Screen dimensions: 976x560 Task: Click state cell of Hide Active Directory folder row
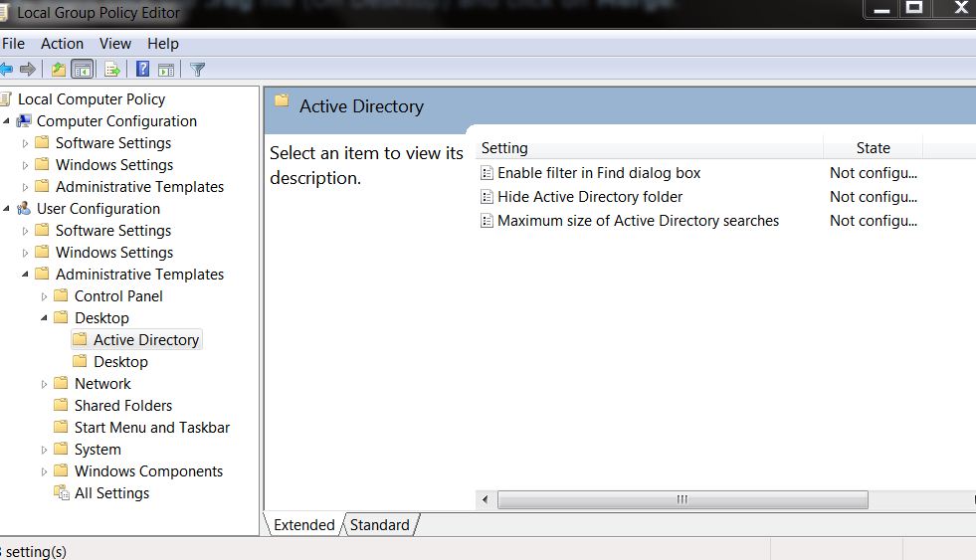[x=874, y=197]
